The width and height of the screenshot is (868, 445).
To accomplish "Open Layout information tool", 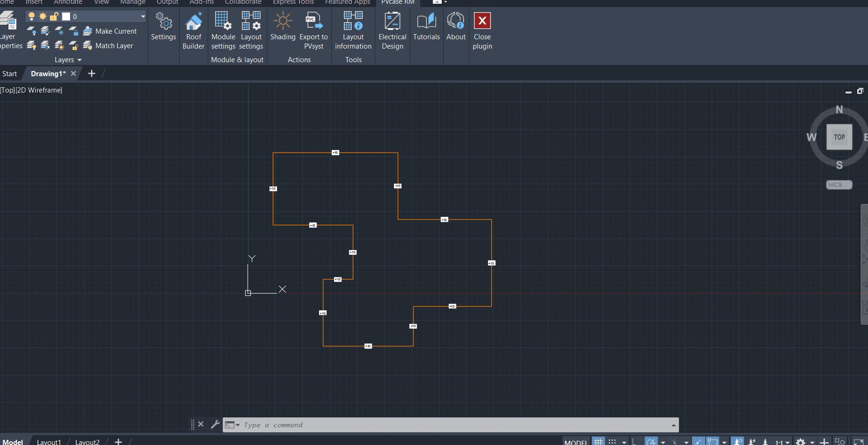I will (x=353, y=31).
